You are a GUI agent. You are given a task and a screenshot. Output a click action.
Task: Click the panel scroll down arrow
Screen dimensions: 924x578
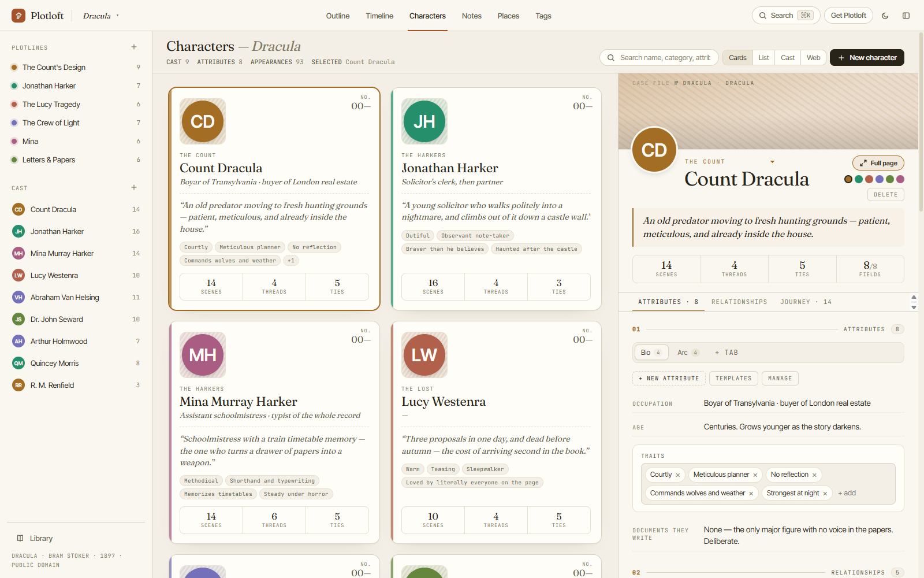point(914,307)
